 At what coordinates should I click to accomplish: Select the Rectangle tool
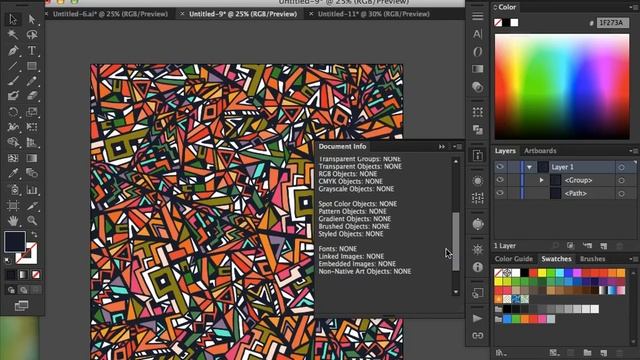click(x=32, y=66)
